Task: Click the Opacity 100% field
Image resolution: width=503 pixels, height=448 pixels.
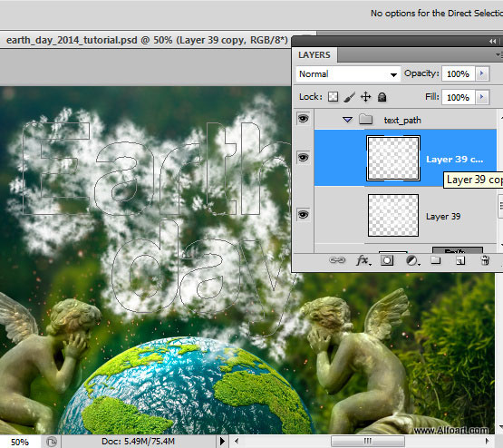Action: pyautogui.click(x=458, y=73)
